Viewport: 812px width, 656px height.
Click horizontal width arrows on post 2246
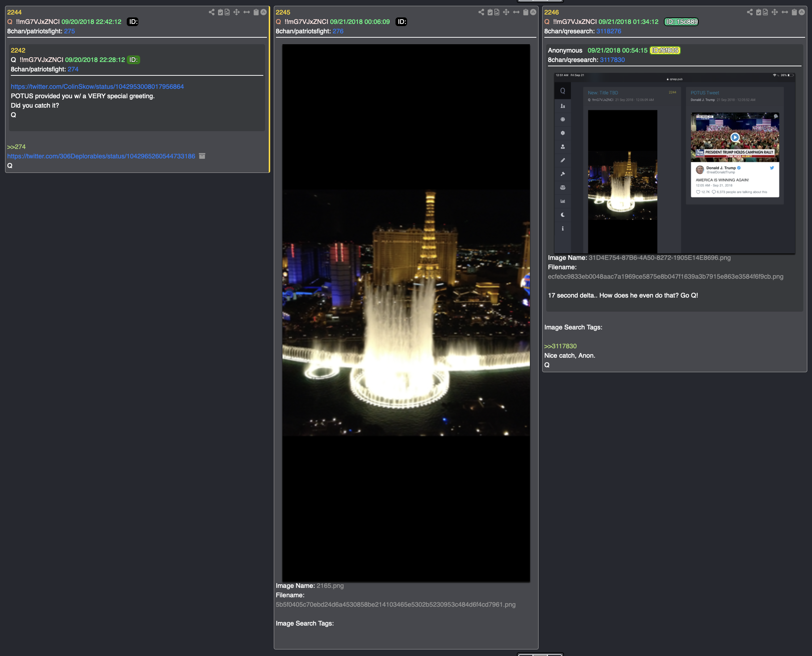pyautogui.click(x=785, y=12)
